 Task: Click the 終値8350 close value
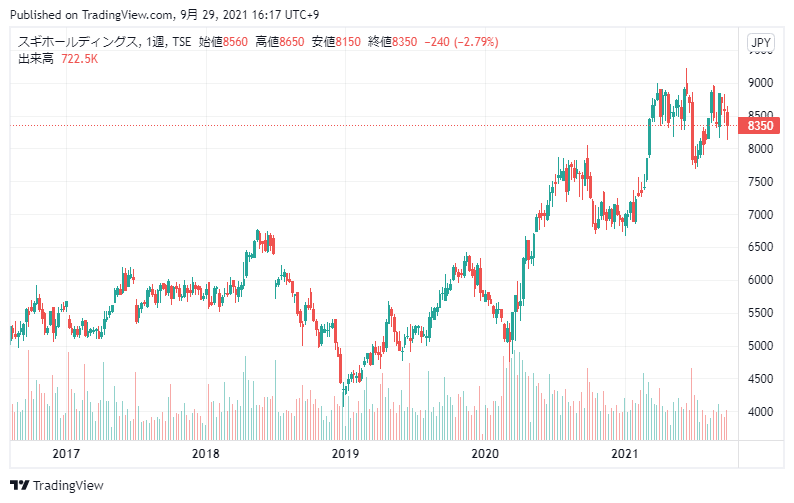point(392,42)
